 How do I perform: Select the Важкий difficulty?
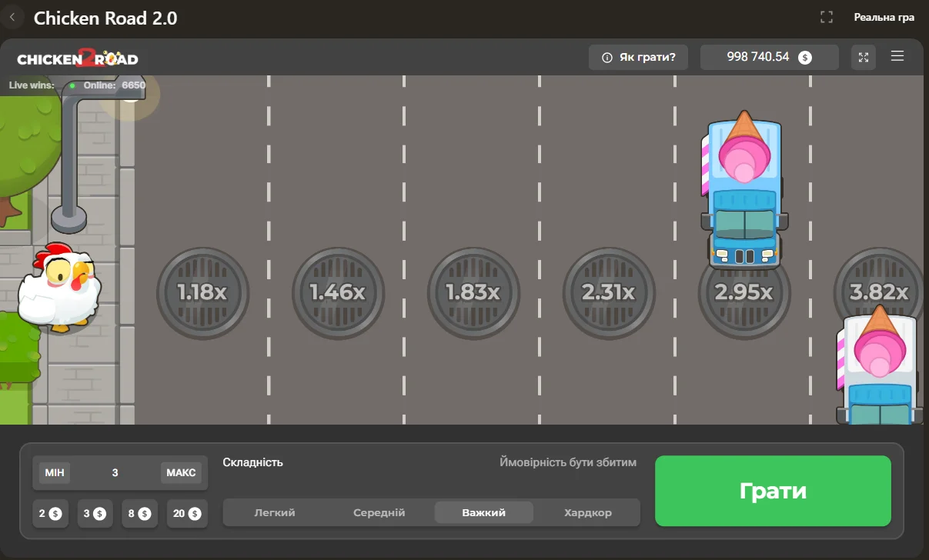click(484, 512)
